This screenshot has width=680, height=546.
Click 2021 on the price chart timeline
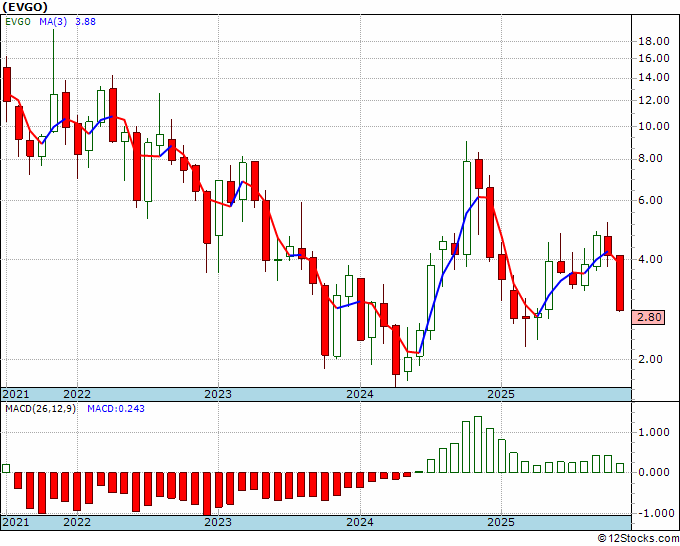16,394
